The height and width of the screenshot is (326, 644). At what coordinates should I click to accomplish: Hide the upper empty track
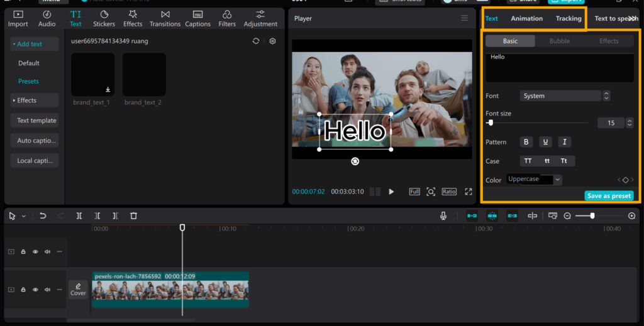tap(35, 252)
